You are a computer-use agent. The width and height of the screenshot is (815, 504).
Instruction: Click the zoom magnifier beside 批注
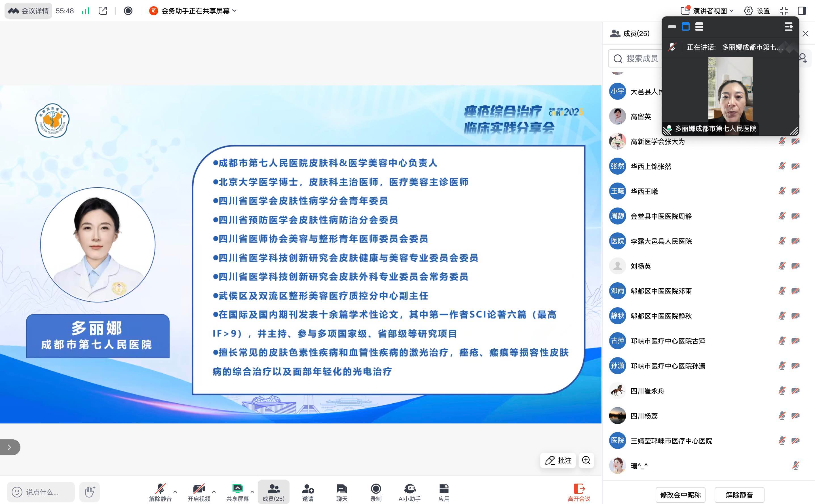[586, 460]
